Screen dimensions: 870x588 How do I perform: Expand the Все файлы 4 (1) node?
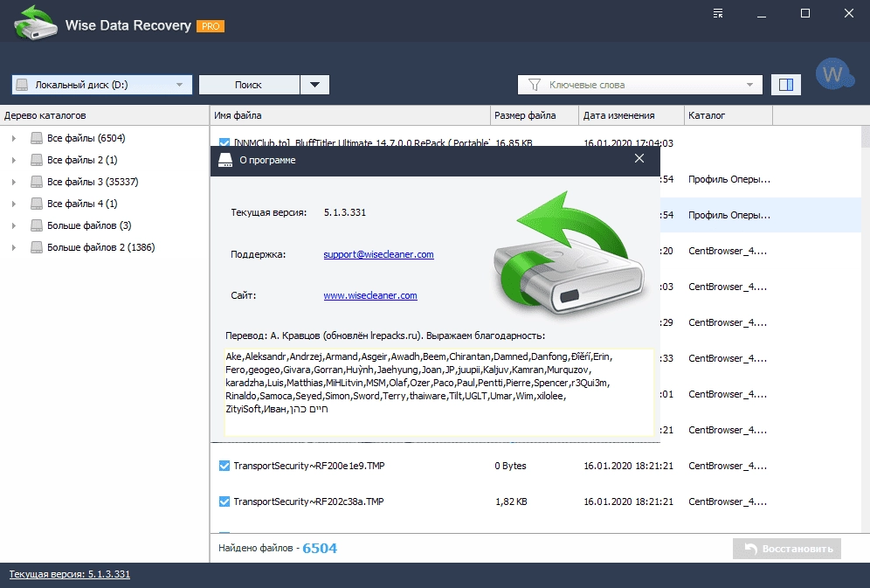pos(14,204)
